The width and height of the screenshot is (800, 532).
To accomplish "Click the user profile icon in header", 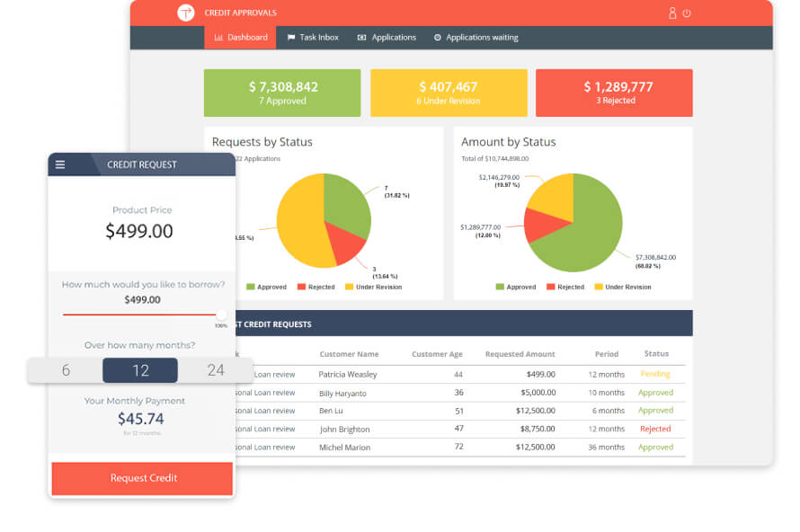I will (x=671, y=13).
